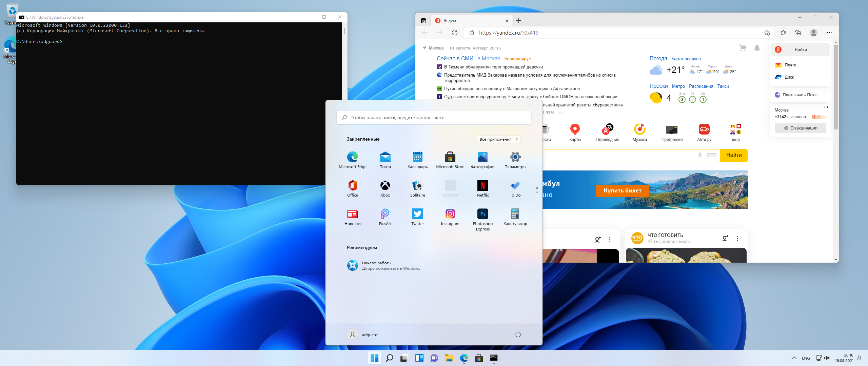Viewport: 868px width, 366px height.
Task: Click Купить билет button on Yandex
Action: 620,190
